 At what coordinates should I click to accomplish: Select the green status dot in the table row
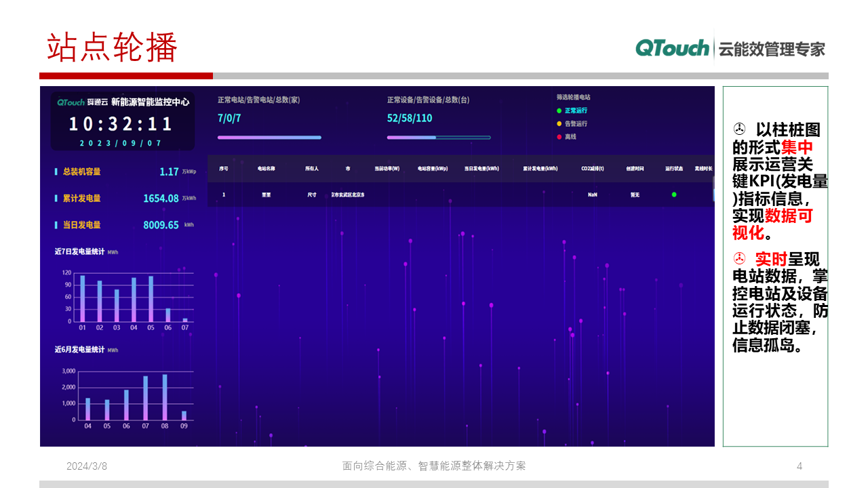(673, 195)
